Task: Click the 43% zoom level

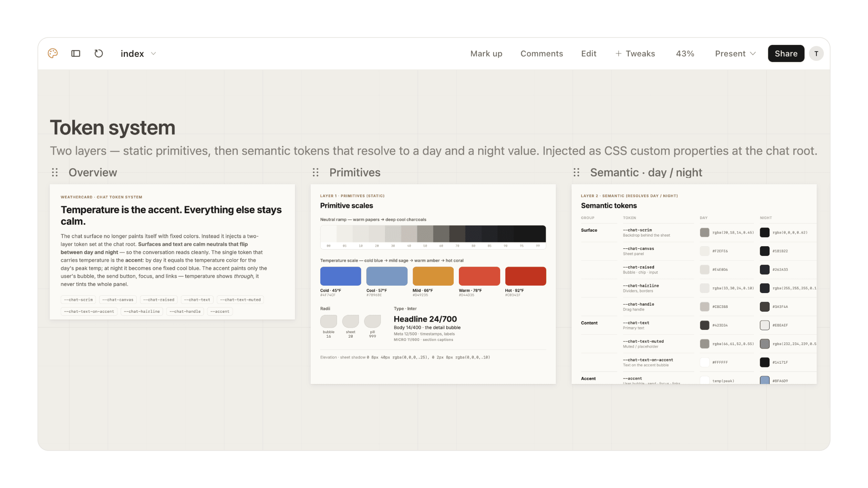Action: (x=685, y=54)
